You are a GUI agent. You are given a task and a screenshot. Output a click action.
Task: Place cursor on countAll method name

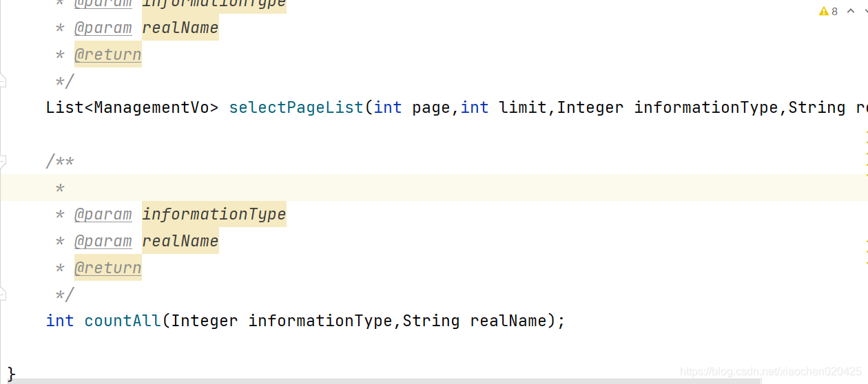(x=123, y=321)
